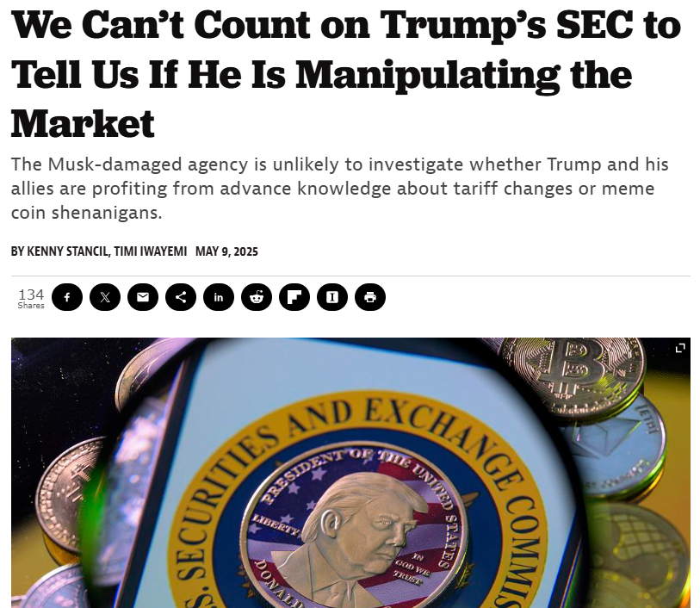Open the generic share options icon
The image size is (700, 608).
click(x=181, y=297)
